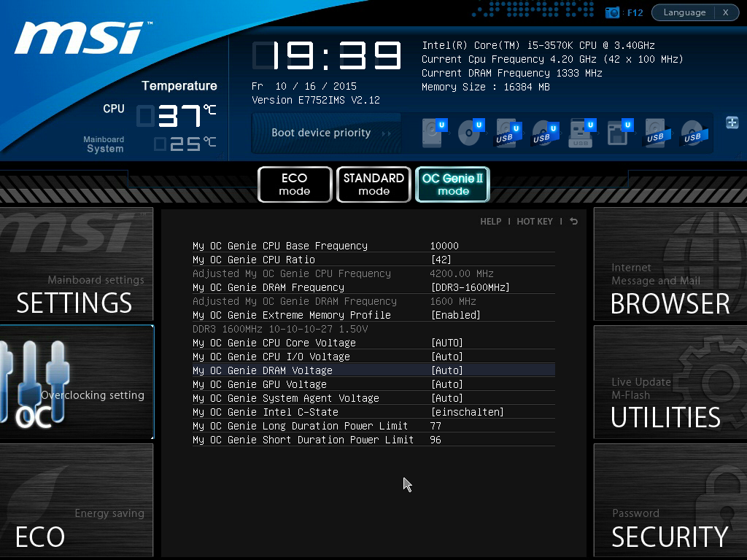747x560 pixels.
Task: Click the CPU temperature 37°C reading
Action: 177,116
